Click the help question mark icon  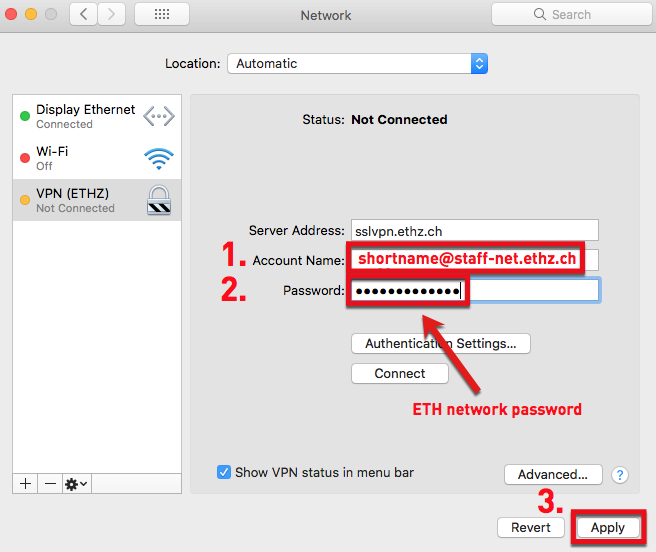click(x=620, y=475)
